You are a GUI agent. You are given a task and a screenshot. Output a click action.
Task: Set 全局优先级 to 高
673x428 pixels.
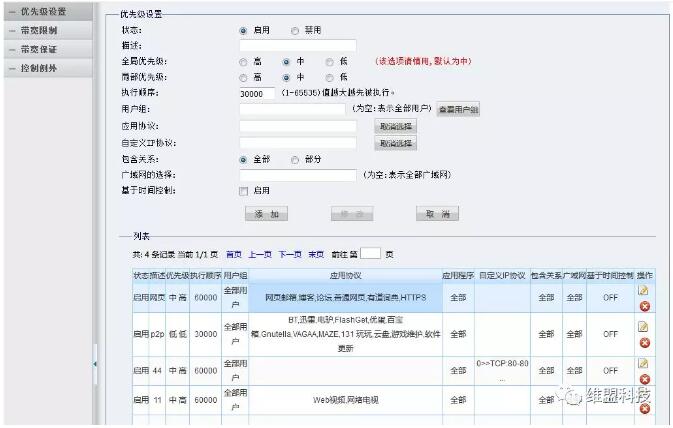pyautogui.click(x=244, y=61)
